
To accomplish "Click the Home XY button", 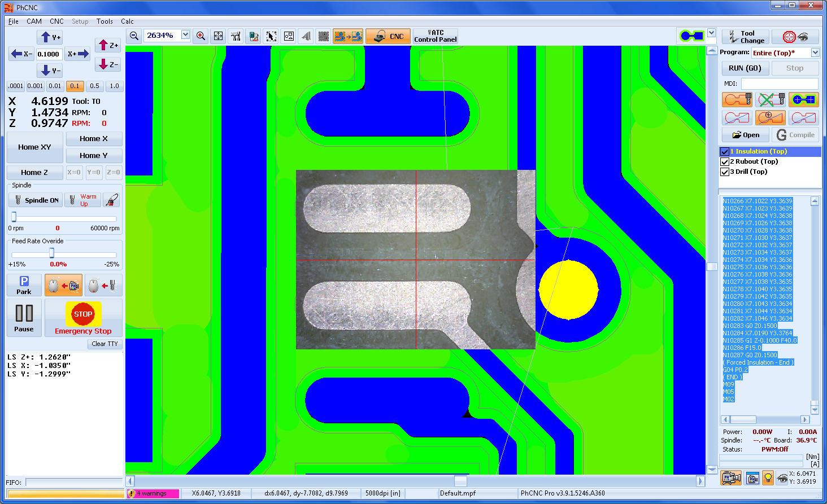I will coord(34,147).
